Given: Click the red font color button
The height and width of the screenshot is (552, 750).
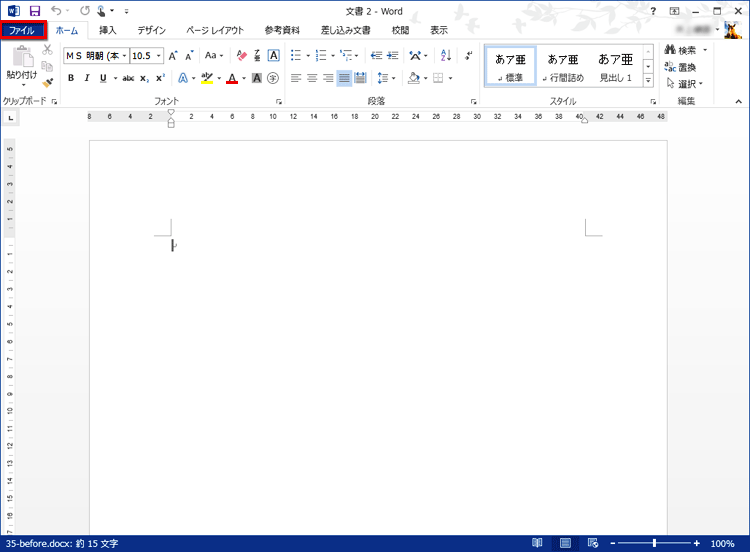Looking at the screenshot, I should point(232,78).
